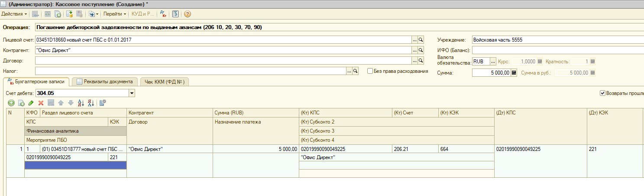The height and width of the screenshot is (196, 644).
Task: Enable the 'Без права расходования' checkbox
Action: click(x=370, y=71)
